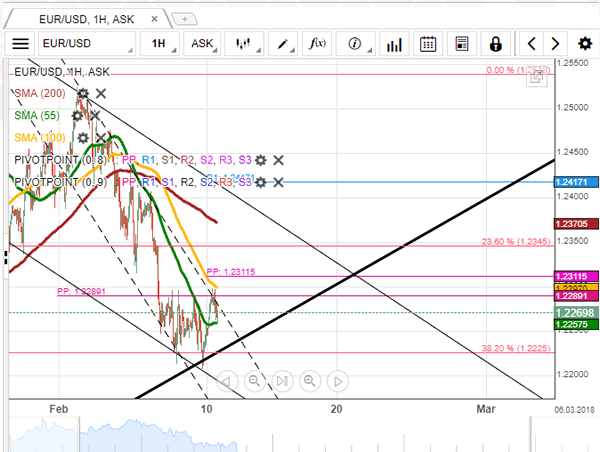Open SMA (100) settings gear
Viewport: 600px width, 452px height.
coord(83,138)
